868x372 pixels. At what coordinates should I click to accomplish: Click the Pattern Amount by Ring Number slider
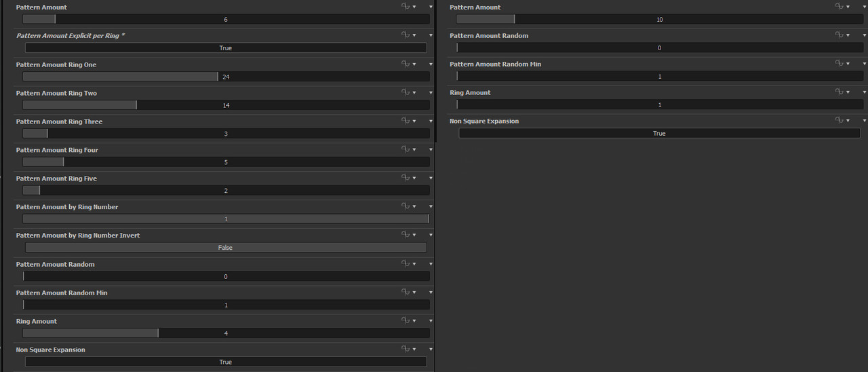pos(226,219)
